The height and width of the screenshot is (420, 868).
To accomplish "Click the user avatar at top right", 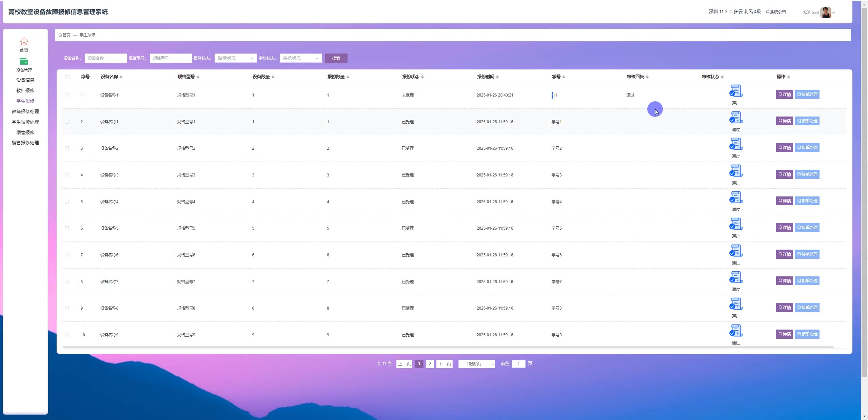I will point(826,13).
